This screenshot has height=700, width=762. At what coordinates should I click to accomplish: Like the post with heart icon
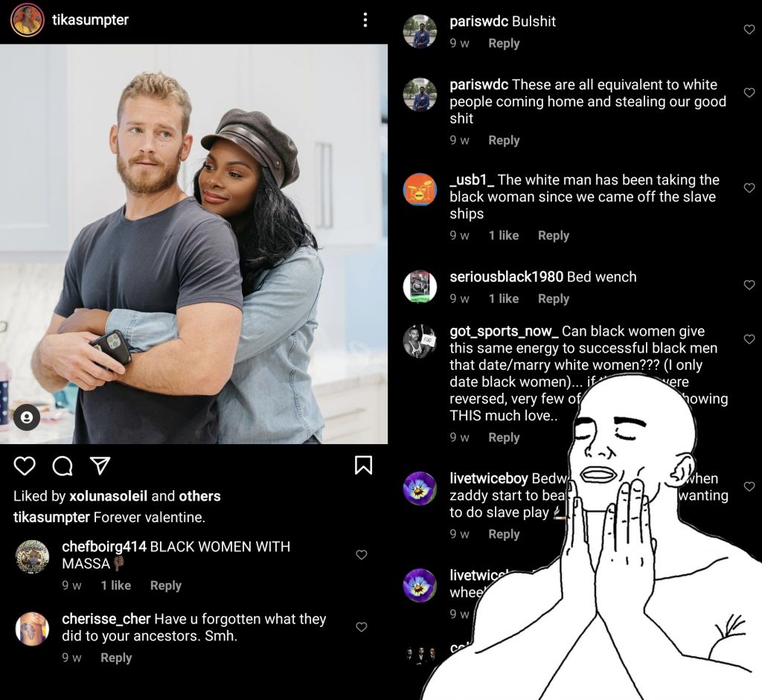point(25,466)
